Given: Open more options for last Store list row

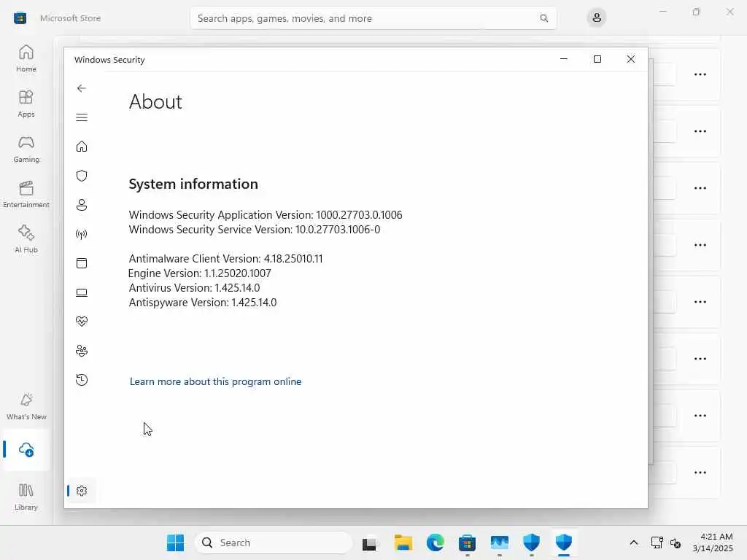Looking at the screenshot, I should click(x=700, y=472).
